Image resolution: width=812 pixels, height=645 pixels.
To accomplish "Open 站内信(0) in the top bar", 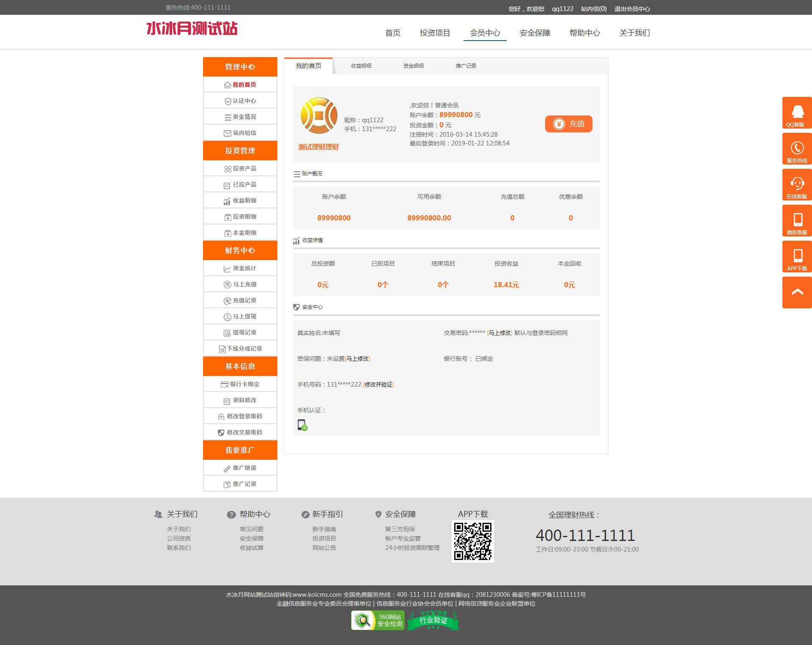I will coord(594,9).
